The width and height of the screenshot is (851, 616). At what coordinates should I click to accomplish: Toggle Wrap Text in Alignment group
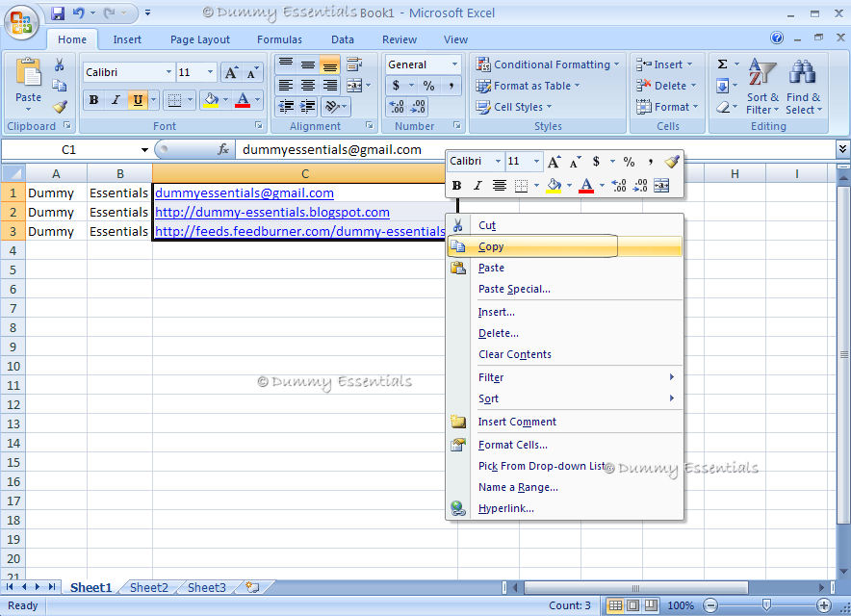[354, 64]
